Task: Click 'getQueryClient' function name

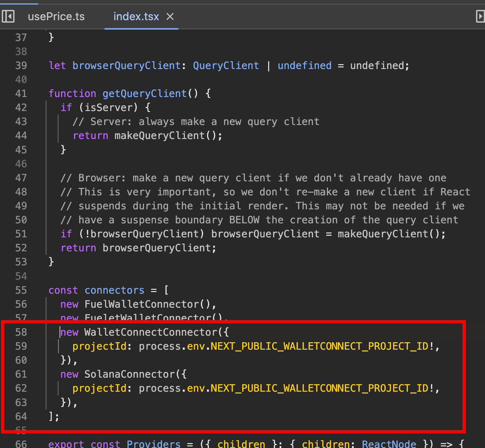Action: (145, 93)
